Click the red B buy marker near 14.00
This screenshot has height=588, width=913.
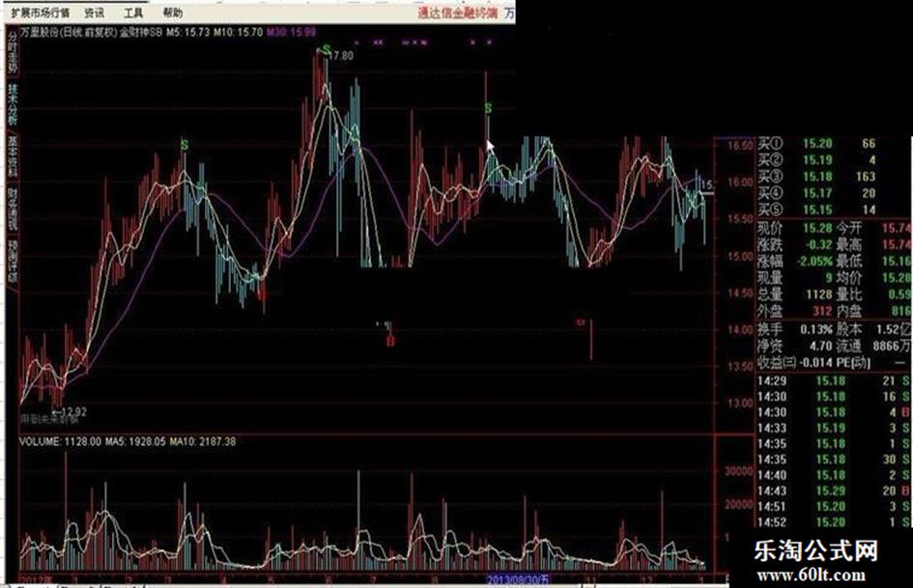(390, 341)
